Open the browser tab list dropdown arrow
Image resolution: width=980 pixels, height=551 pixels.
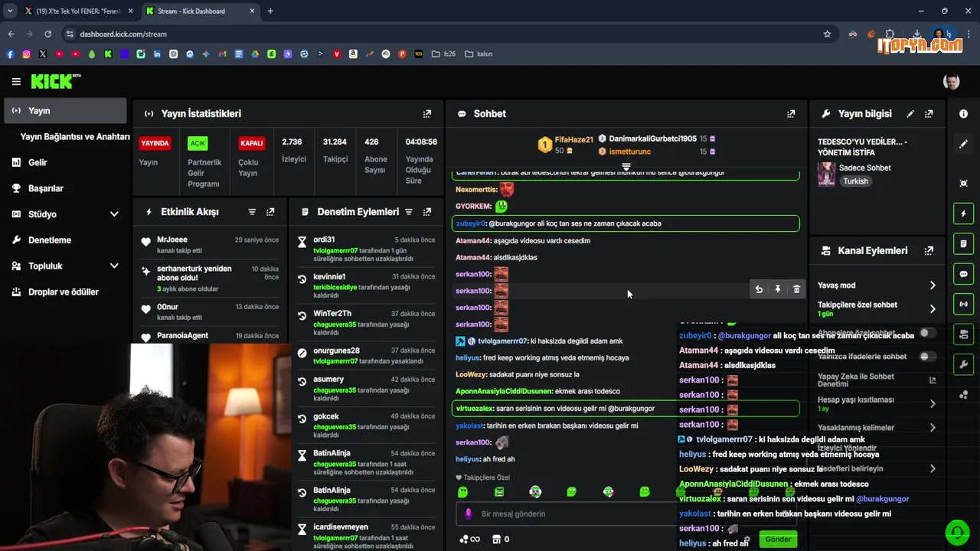pyautogui.click(x=9, y=11)
